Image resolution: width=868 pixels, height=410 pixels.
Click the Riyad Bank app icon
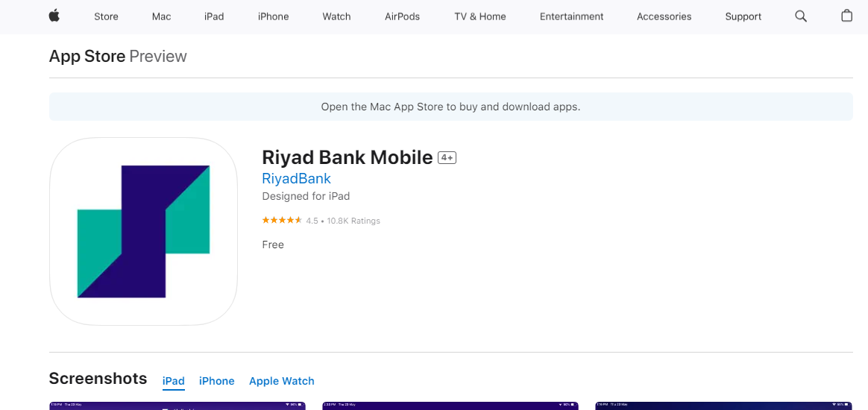[143, 231]
